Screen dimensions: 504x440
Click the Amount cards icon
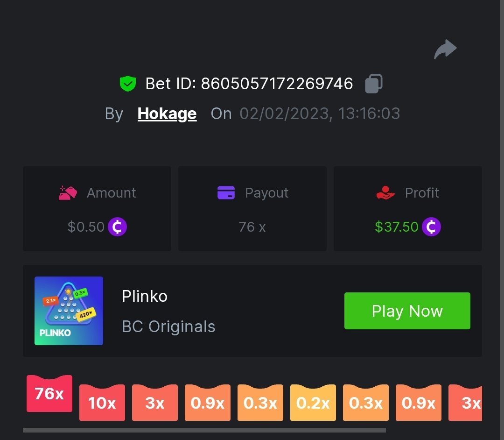[68, 193]
